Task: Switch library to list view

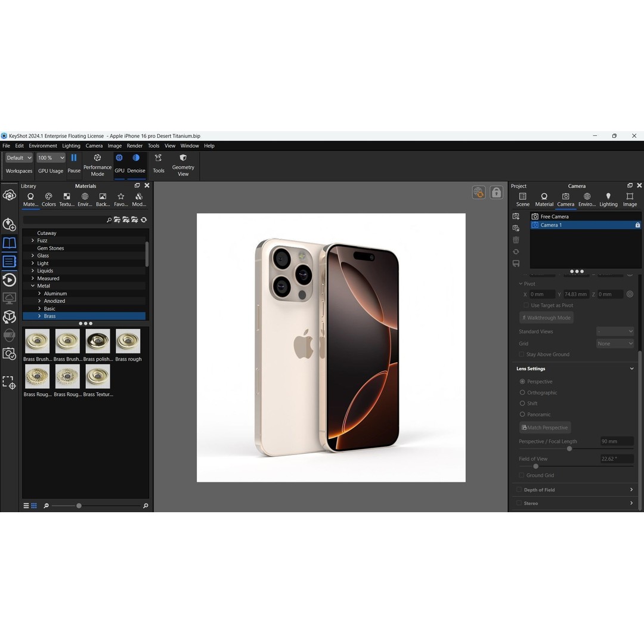Action: 26,506
